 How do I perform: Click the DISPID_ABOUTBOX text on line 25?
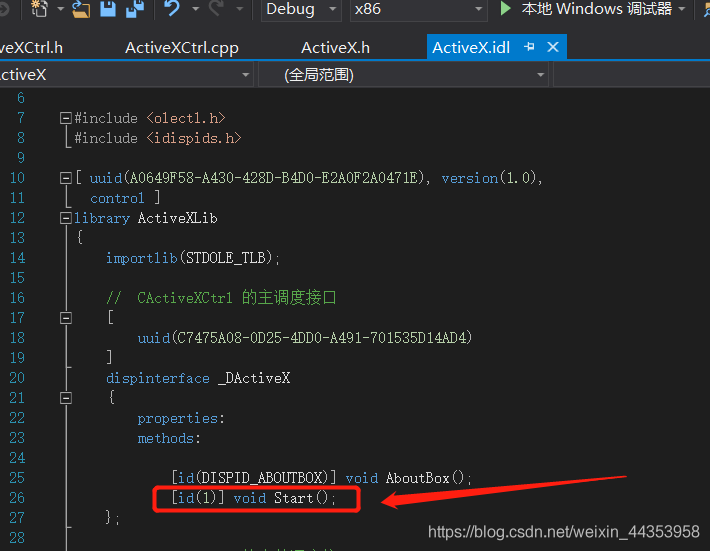click(264, 478)
